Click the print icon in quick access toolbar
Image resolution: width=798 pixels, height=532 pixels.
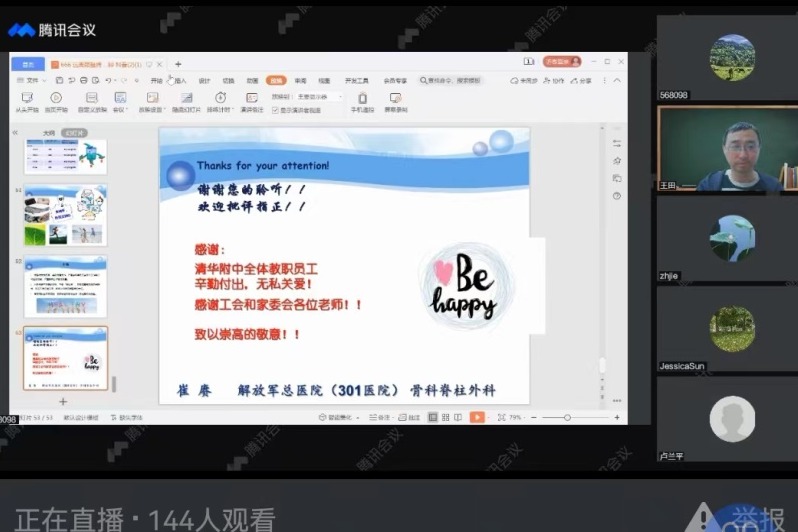(83, 80)
